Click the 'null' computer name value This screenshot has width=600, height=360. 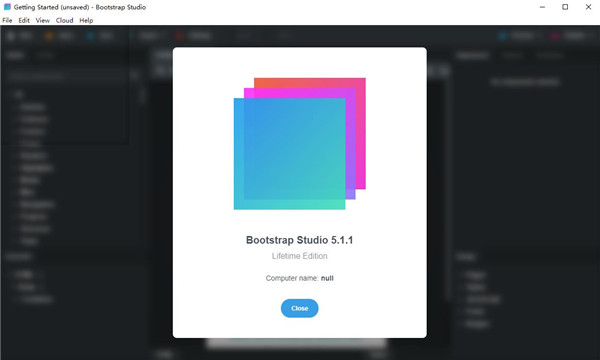[x=327, y=278]
